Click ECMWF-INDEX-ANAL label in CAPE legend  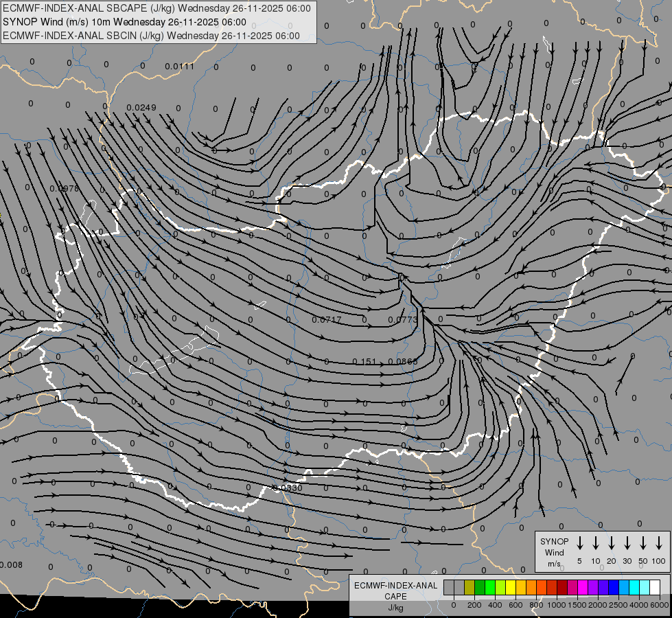pyautogui.click(x=395, y=586)
